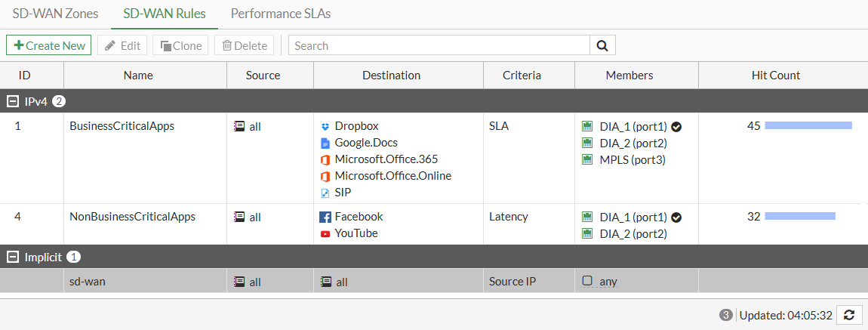Click the checkmark beside NonBusinessCriticalApps DIA_1

676,217
